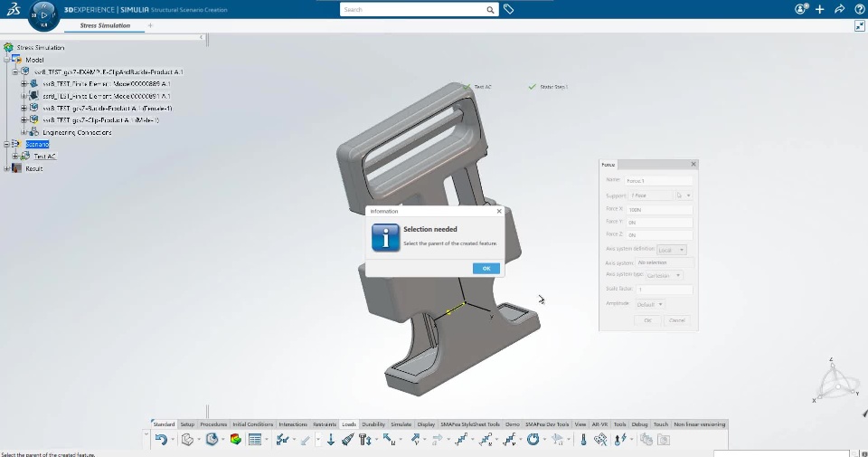Viewport: 868px width, 457px height.
Task: Click the view orientation compass triad
Action: [836, 381]
